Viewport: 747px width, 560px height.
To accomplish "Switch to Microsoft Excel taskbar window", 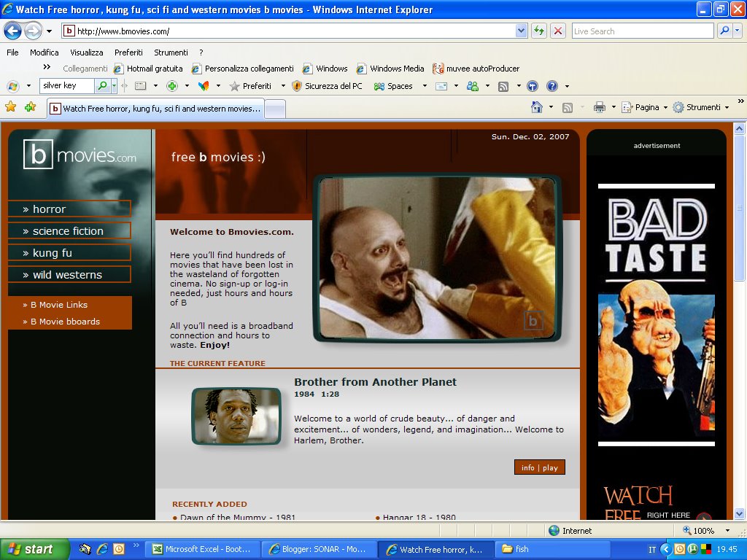I will click(x=201, y=549).
